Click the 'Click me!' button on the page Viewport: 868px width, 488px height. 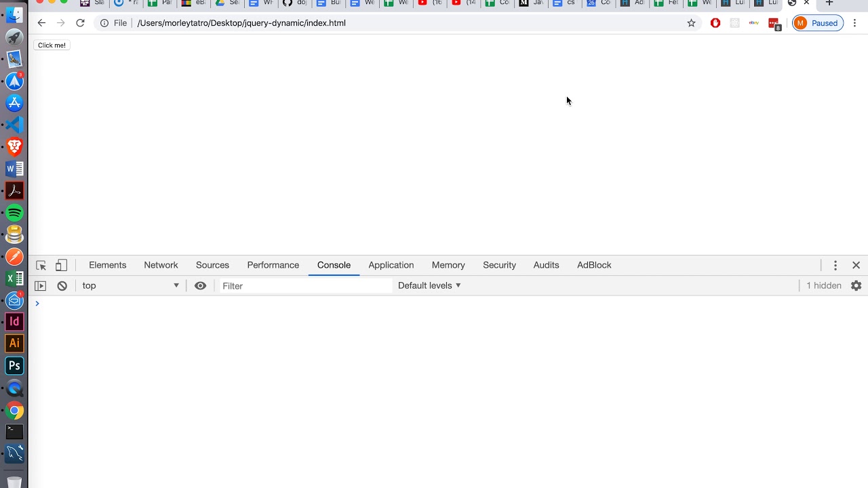[x=52, y=45]
